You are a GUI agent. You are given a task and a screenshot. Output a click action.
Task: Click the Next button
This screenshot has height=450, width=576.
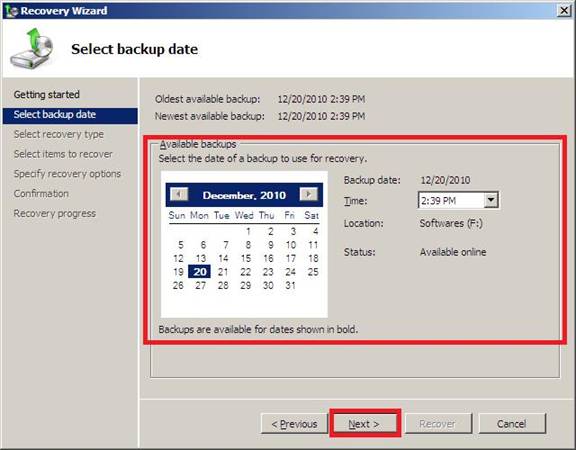364,424
